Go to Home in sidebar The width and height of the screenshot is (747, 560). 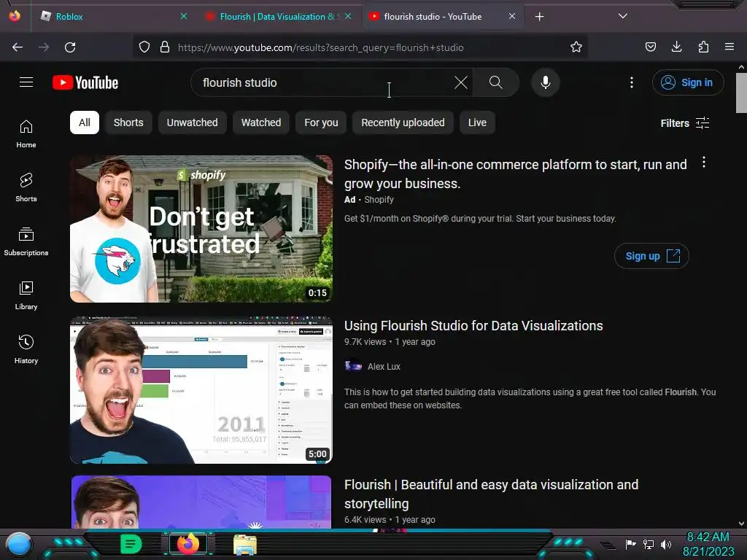(26, 134)
